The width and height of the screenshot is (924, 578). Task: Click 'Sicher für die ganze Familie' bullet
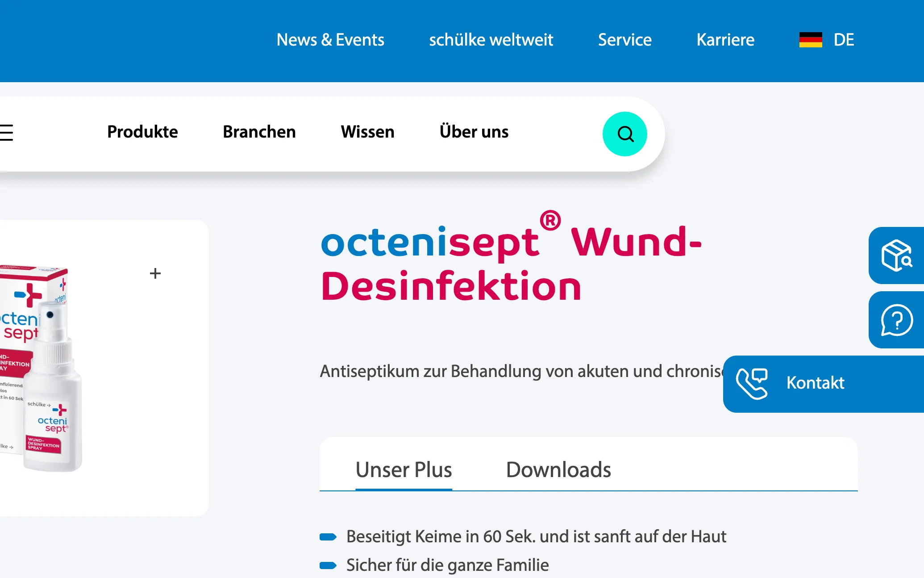tap(447, 565)
